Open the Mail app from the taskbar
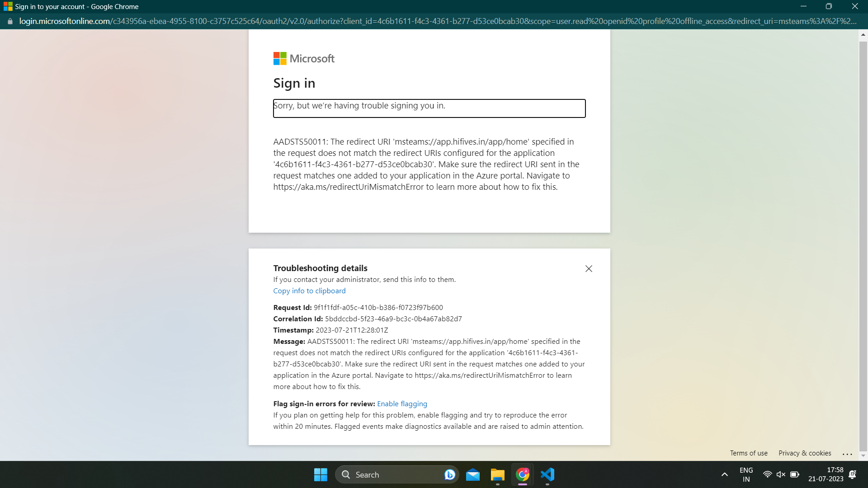The height and width of the screenshot is (488, 868). [x=473, y=474]
